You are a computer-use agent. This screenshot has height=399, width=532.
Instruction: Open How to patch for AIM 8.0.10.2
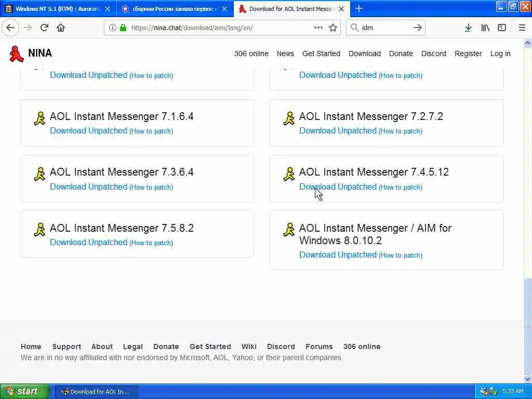(401, 256)
